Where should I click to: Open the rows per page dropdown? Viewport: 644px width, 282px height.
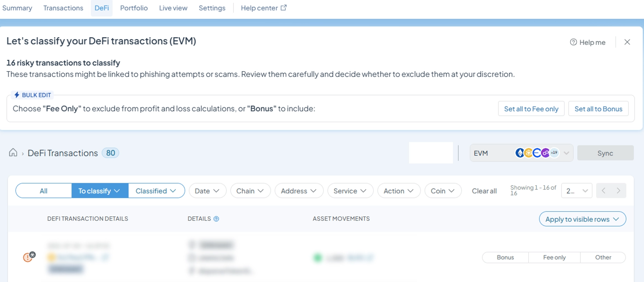pos(577,191)
